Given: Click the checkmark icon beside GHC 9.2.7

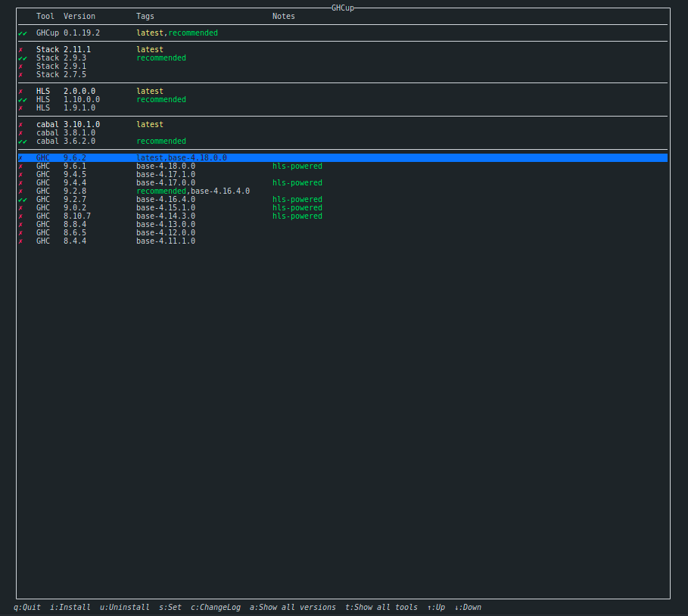Looking at the screenshot, I should pyautogui.click(x=22, y=199).
